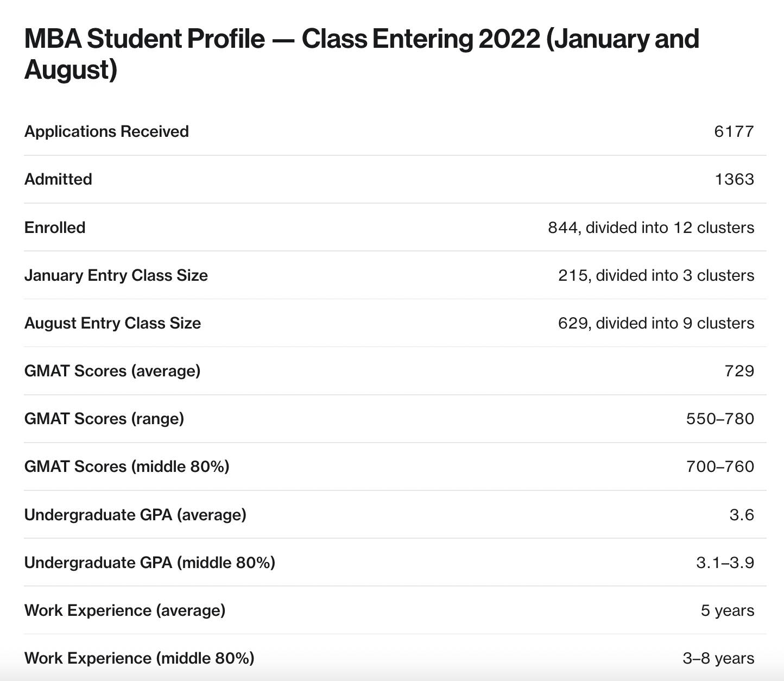
Task: Click the 215 divided into 3 clusters text
Action: pos(656,275)
